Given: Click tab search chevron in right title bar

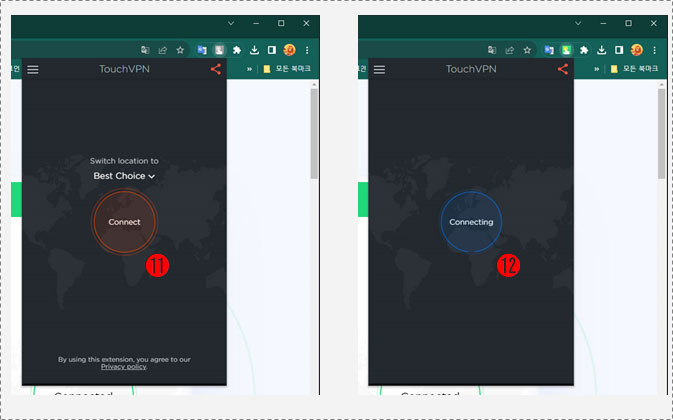Looking at the screenshot, I should point(578,23).
